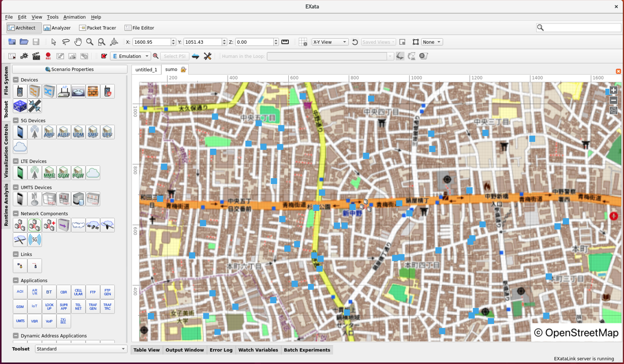Click the map zoom out minus button
The height and width of the screenshot is (364, 624).
tap(613, 100)
